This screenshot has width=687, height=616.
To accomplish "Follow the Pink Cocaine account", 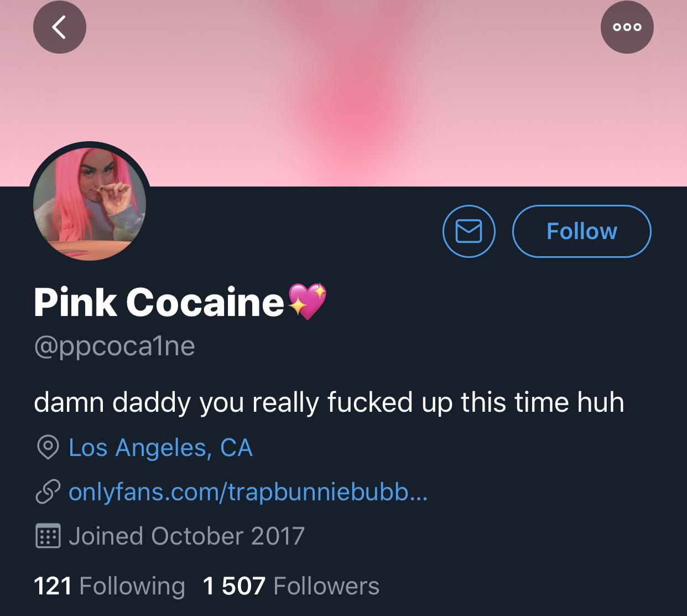I will (582, 231).
